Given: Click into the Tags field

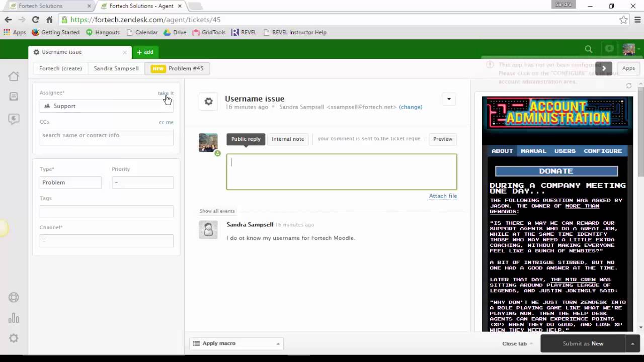Looking at the screenshot, I should pyautogui.click(x=107, y=212).
